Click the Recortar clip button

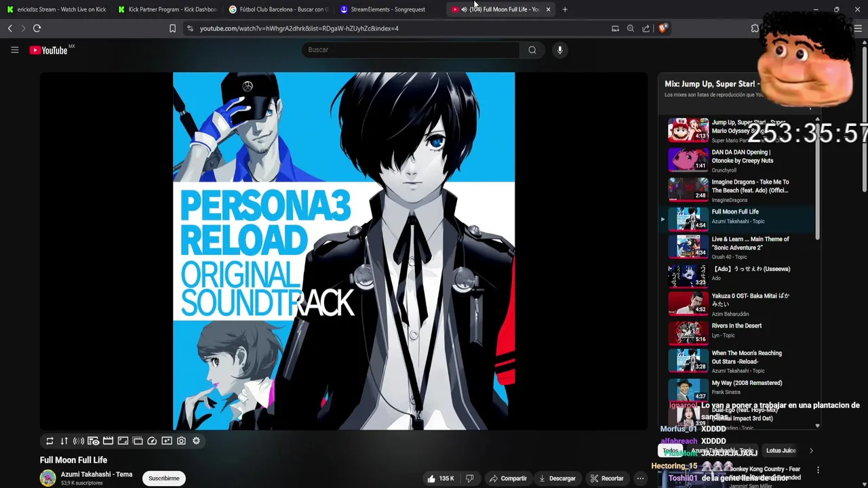tap(607, 479)
